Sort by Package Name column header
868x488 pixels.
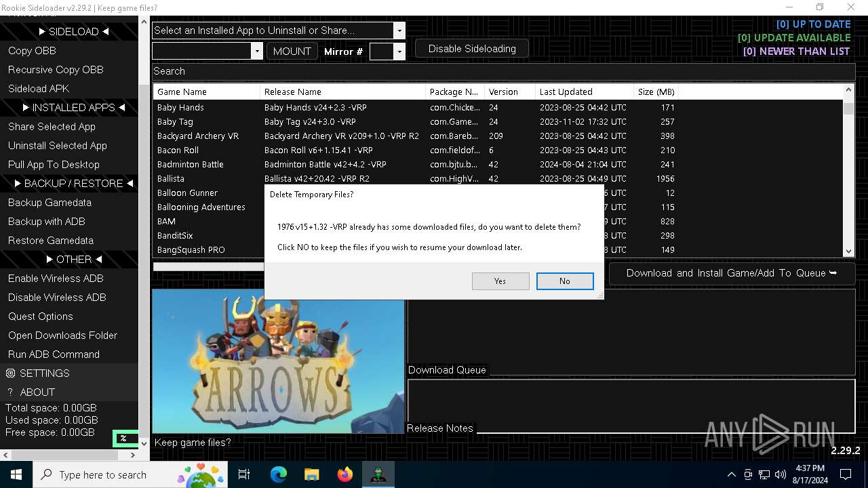[x=455, y=91]
